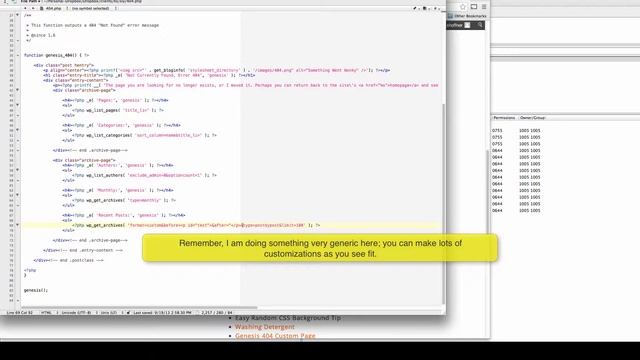Go back with the editor's left navigation arrow
The height and width of the screenshot is (360, 640).
pos(25,8)
